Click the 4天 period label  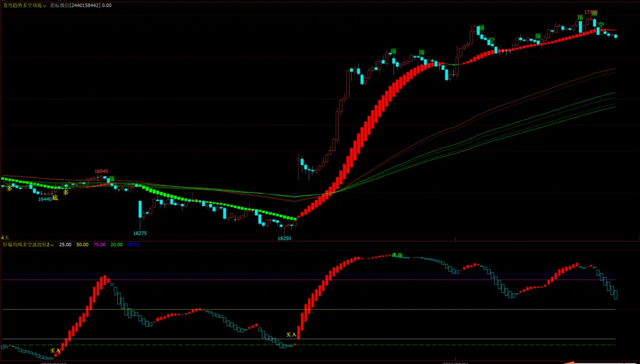(x=5, y=237)
